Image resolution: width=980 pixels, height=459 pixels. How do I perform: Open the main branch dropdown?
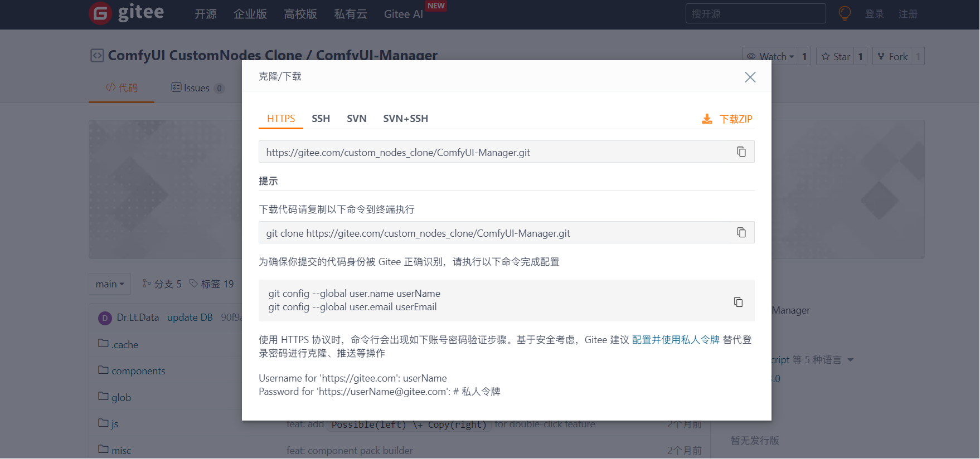[110, 284]
